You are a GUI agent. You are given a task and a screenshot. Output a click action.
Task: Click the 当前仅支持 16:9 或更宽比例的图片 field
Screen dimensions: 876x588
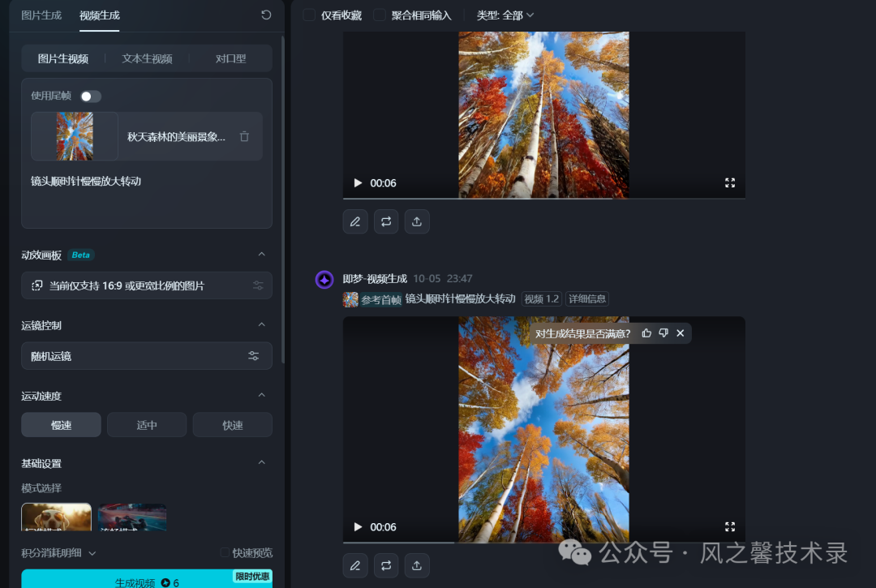[147, 285]
